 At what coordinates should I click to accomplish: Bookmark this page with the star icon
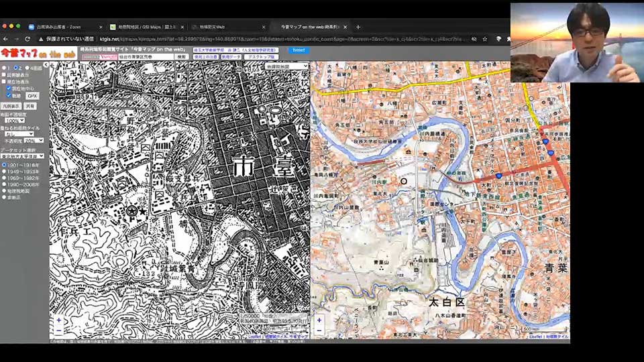point(485,39)
